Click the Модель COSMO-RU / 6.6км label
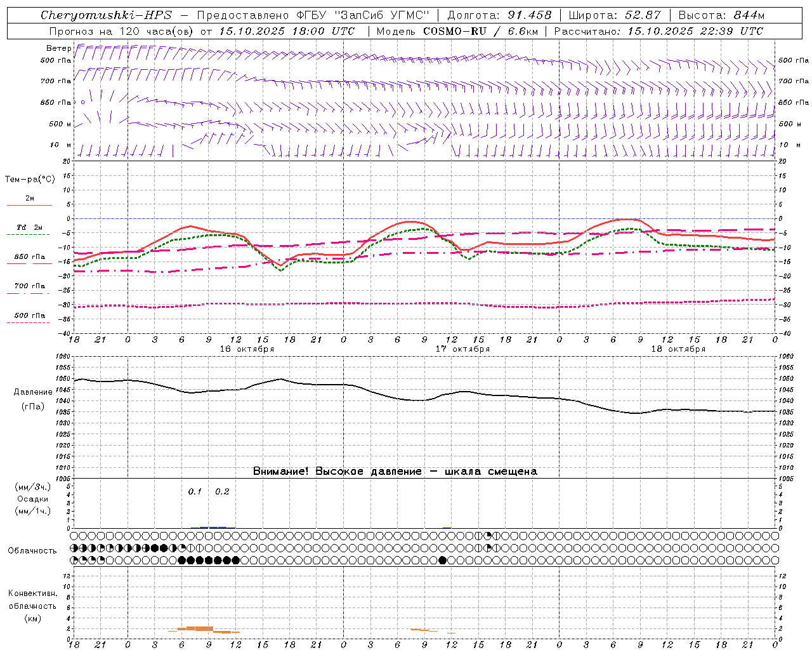Image resolution: width=812 pixels, height=650 pixels. 457,30
